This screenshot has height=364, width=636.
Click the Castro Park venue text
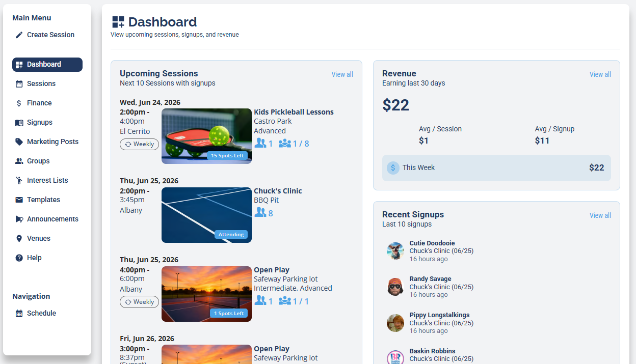273,121
